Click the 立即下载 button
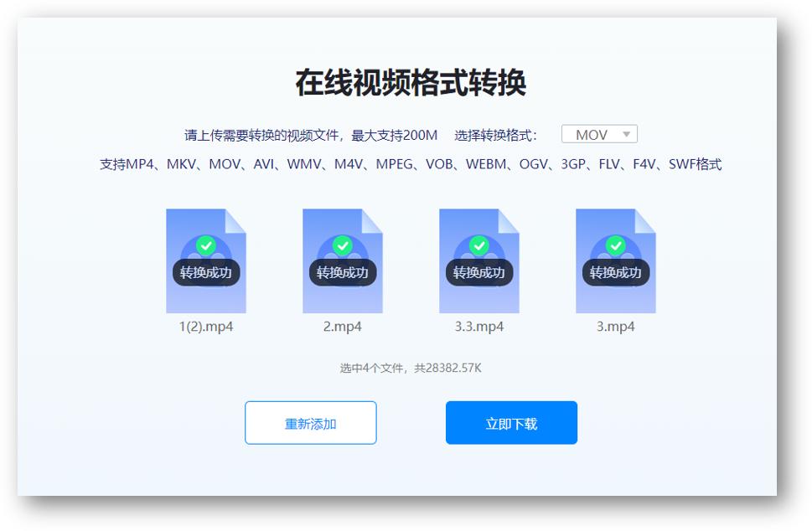Viewport: 812px width, 531px height. 511,422
